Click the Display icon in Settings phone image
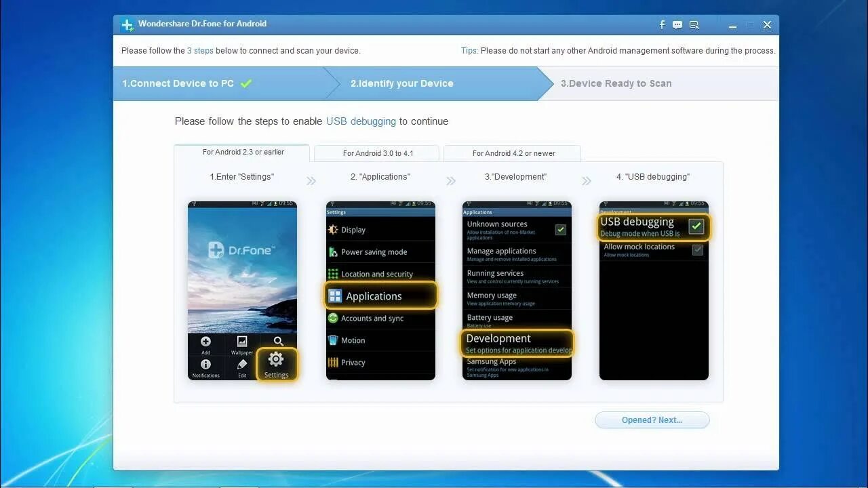This screenshot has height=488, width=868. pos(333,230)
